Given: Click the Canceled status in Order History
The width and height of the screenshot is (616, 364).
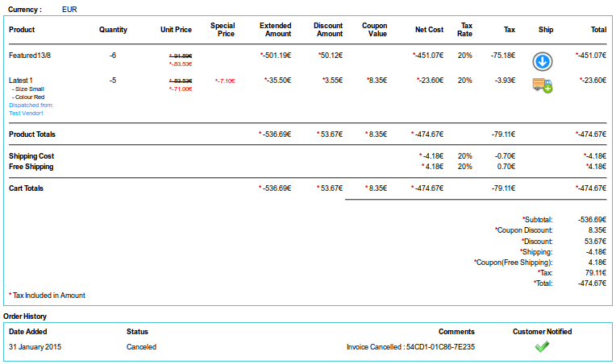Looking at the screenshot, I should coord(141,347).
